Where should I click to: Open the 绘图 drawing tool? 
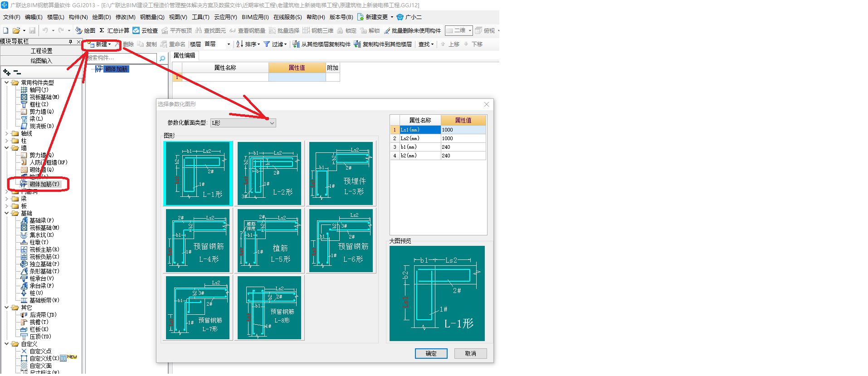tap(85, 30)
